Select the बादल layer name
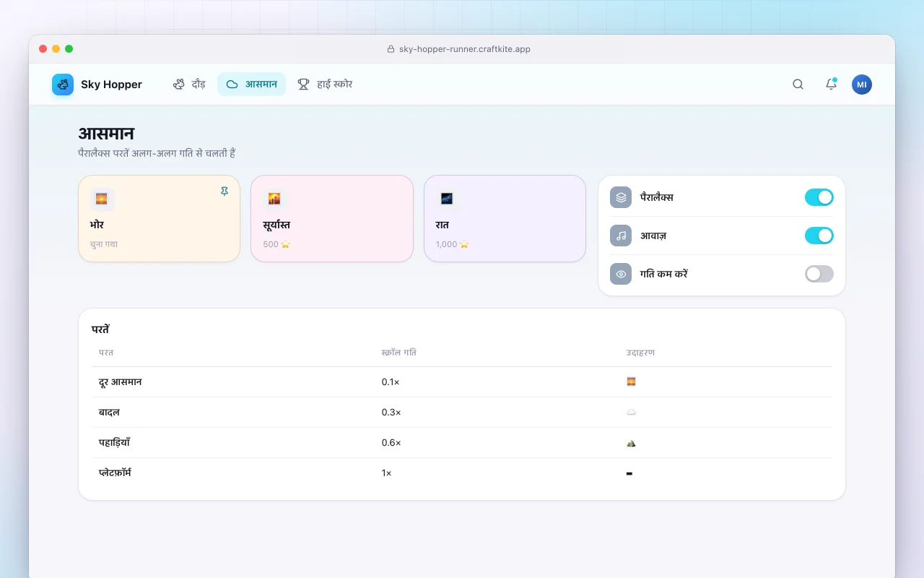The height and width of the screenshot is (578, 924). (x=109, y=412)
